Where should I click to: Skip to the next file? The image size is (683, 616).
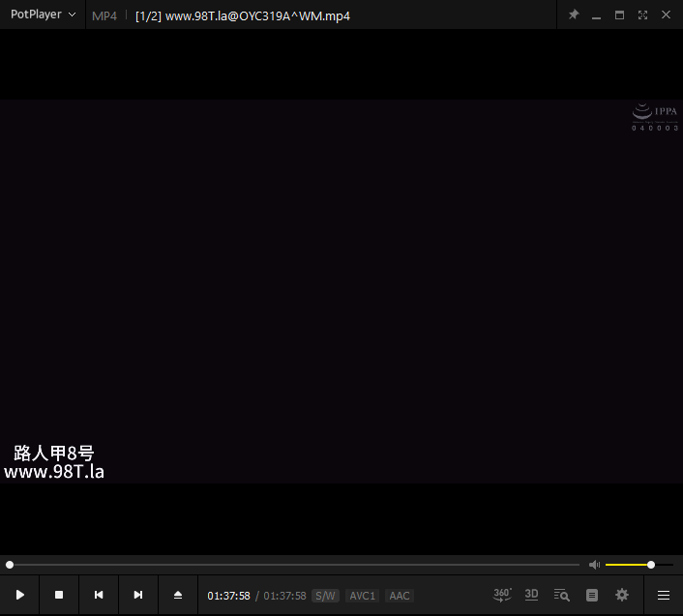pos(138,595)
